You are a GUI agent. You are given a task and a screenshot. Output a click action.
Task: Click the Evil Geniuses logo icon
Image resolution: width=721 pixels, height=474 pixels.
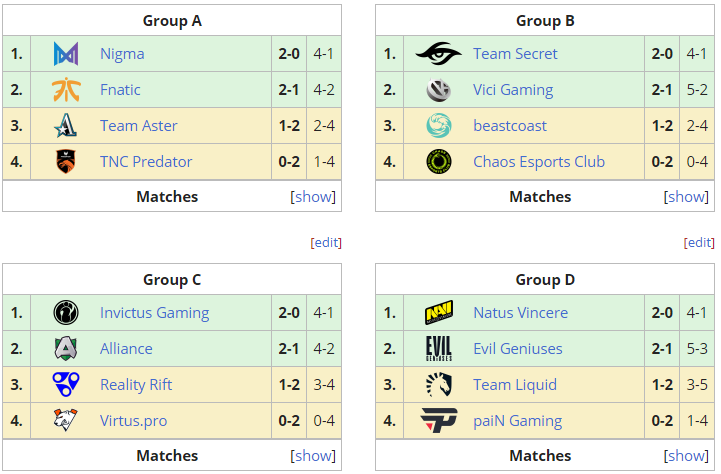pyautogui.click(x=438, y=349)
